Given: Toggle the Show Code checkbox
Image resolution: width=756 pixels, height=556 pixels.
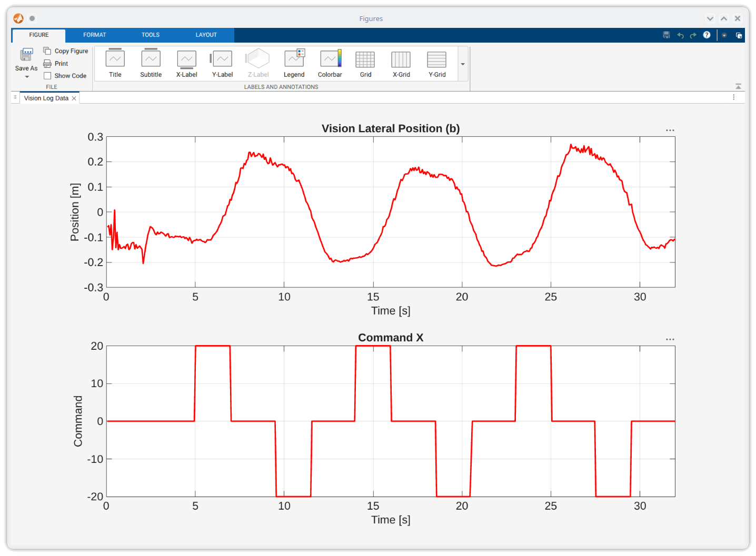Looking at the screenshot, I should pos(47,76).
